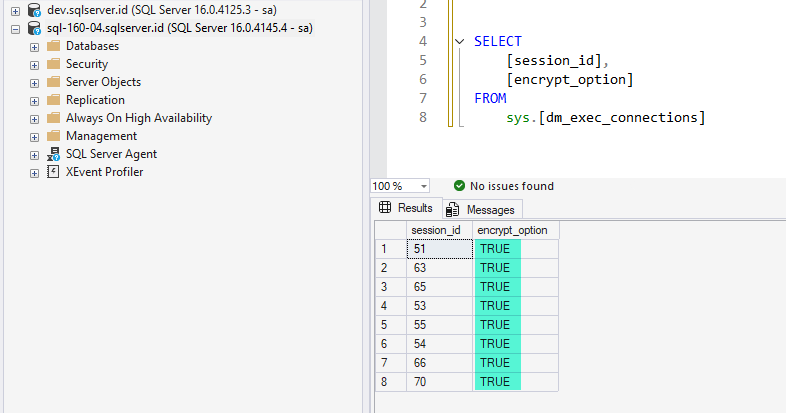Screen dimensions: 786x413
Task: Select the Management tree item
Action: pos(102,136)
